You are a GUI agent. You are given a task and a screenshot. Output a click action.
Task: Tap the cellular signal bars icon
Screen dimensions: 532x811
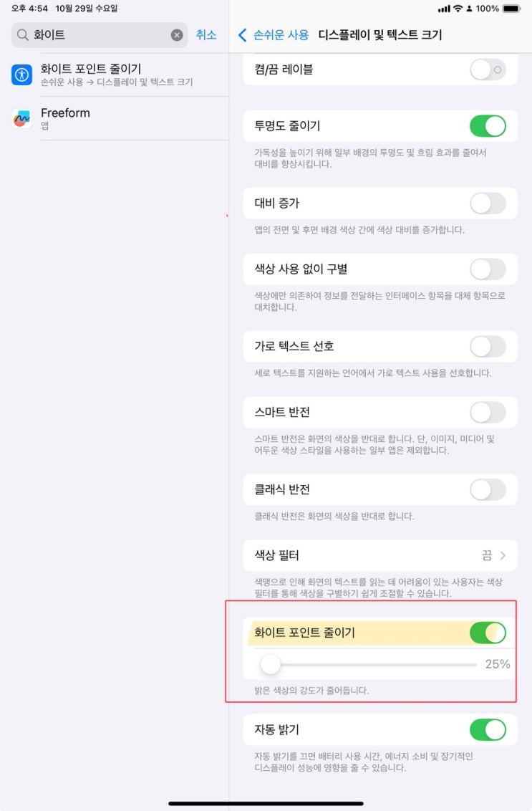tap(444, 9)
